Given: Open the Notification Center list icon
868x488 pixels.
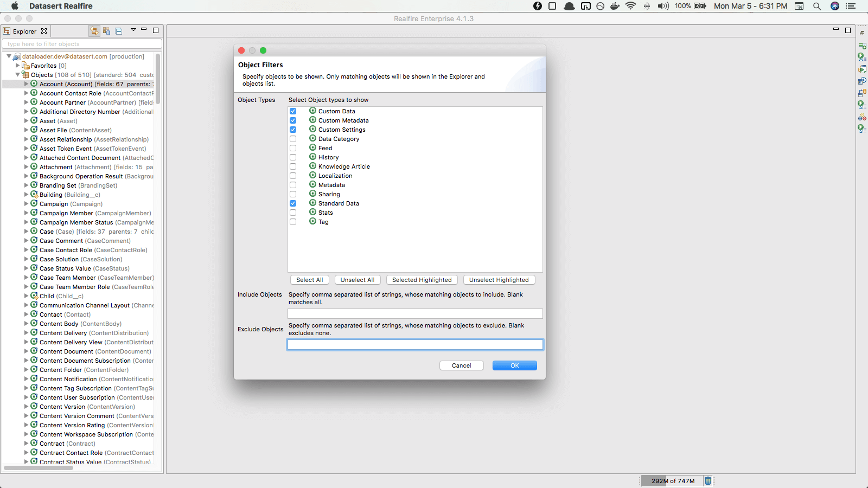Looking at the screenshot, I should point(851,6).
